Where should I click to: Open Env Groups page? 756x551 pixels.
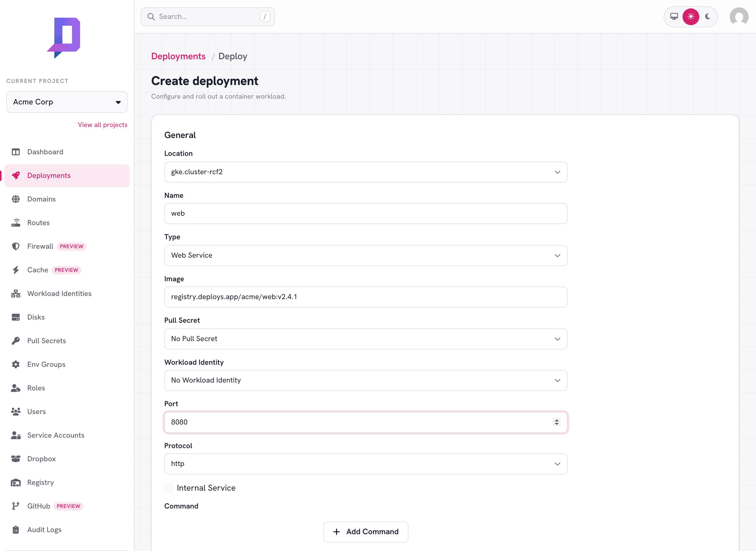click(67, 364)
